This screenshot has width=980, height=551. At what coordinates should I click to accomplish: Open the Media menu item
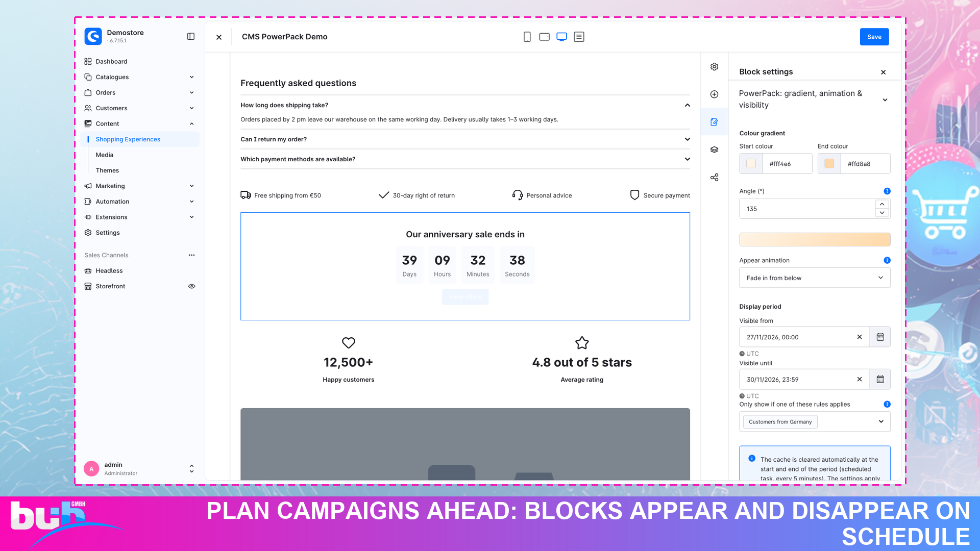pos(104,155)
